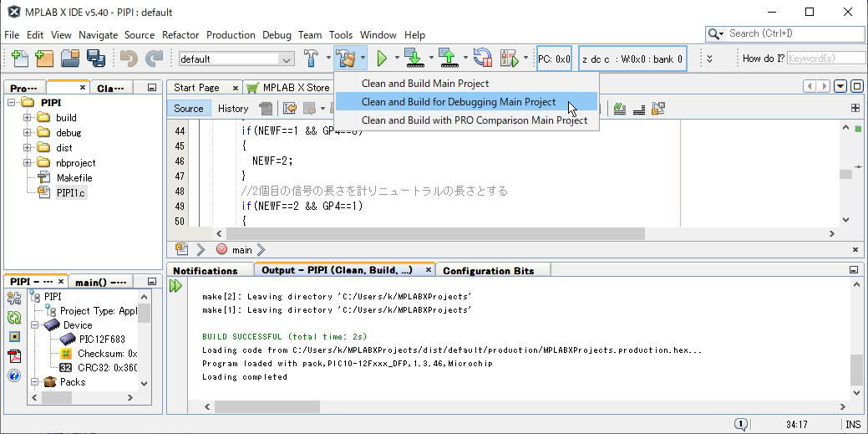Open the Make and Program Device dropdown arrow
868x434 pixels.
(x=431, y=59)
